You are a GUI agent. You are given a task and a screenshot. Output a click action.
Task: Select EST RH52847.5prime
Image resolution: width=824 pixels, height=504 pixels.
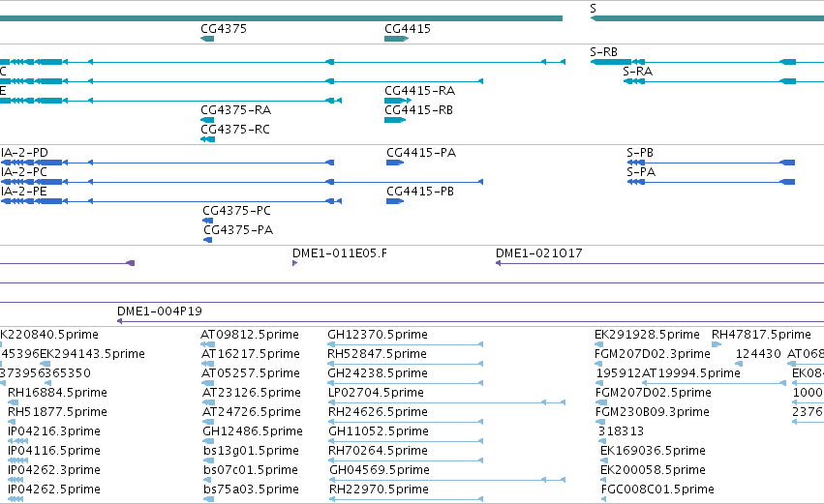(x=377, y=354)
